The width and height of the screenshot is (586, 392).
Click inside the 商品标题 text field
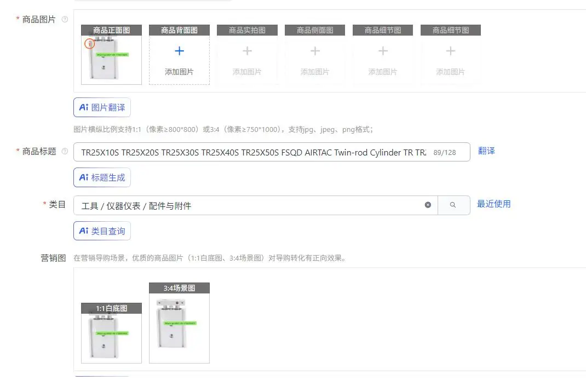[x=272, y=152]
